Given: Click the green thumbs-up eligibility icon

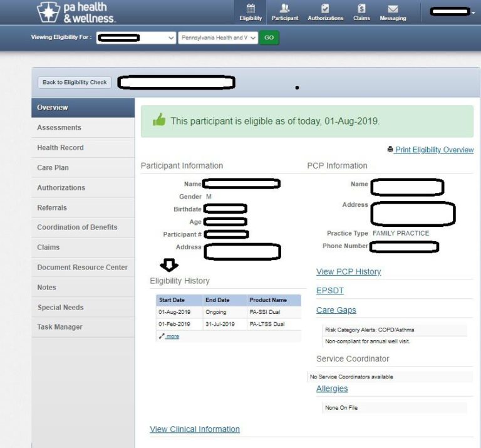Looking at the screenshot, I should [159, 120].
